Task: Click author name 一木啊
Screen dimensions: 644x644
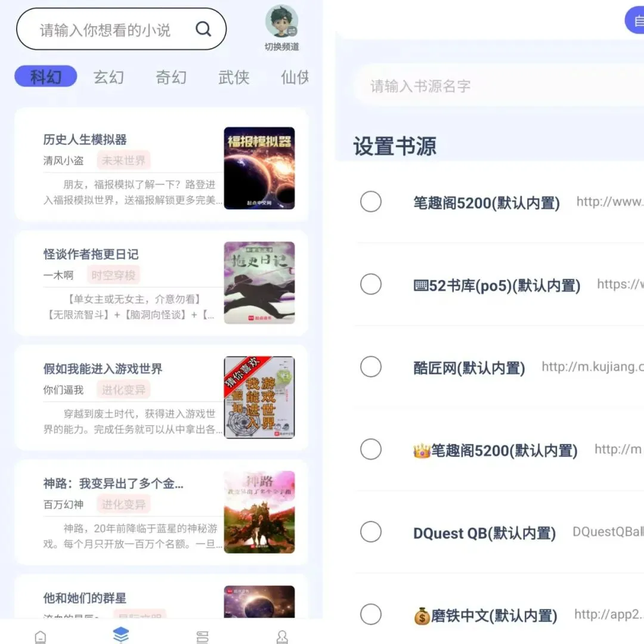Action: pos(58,275)
